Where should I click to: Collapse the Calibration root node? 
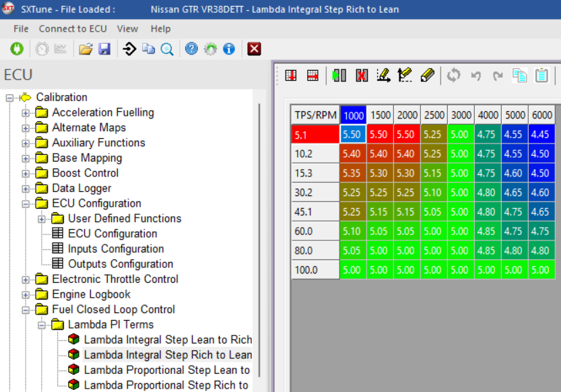pos(9,98)
